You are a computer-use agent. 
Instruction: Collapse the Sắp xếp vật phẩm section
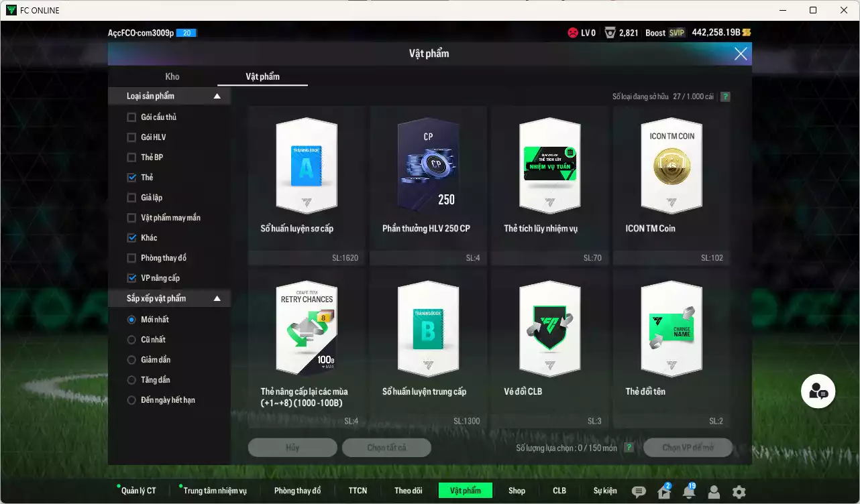(x=217, y=298)
